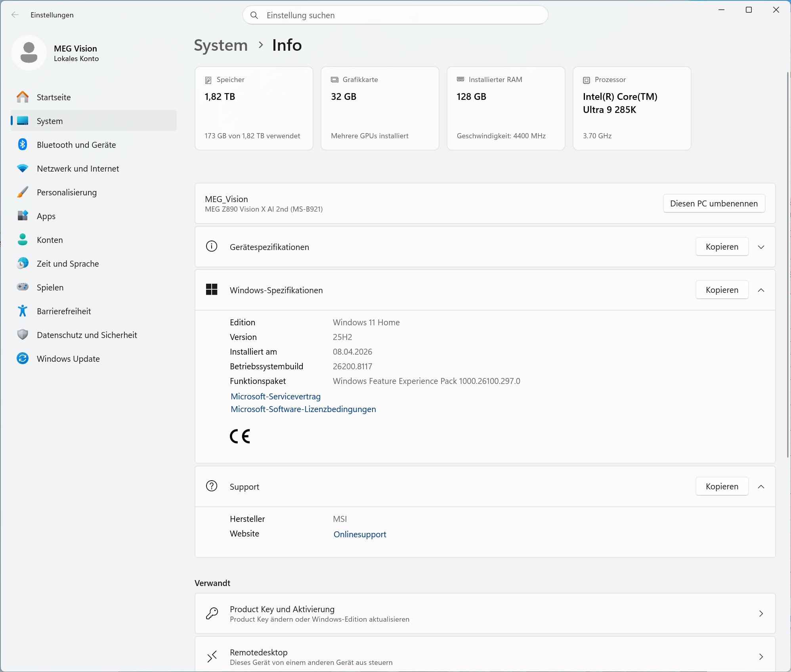Click the vertical scrollbar on the right
Screen dimensions: 791x672
tap(787, 265)
